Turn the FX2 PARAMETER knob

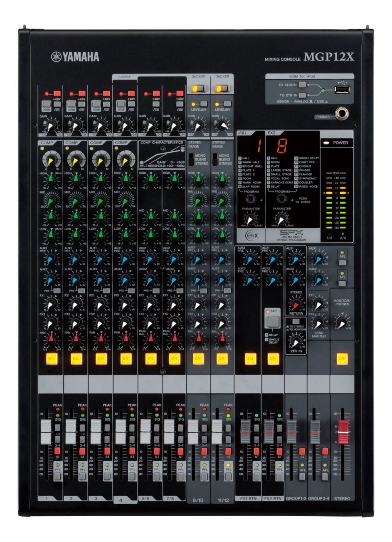pos(281,219)
